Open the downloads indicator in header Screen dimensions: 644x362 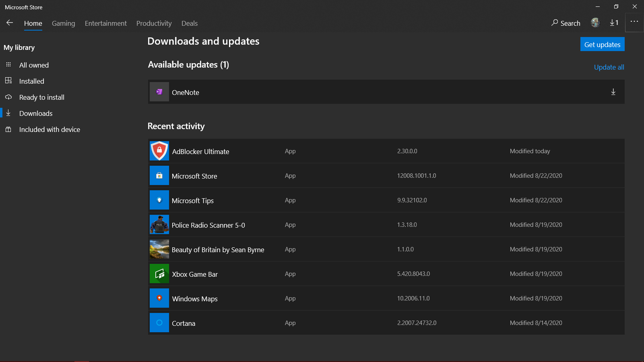[x=614, y=23]
